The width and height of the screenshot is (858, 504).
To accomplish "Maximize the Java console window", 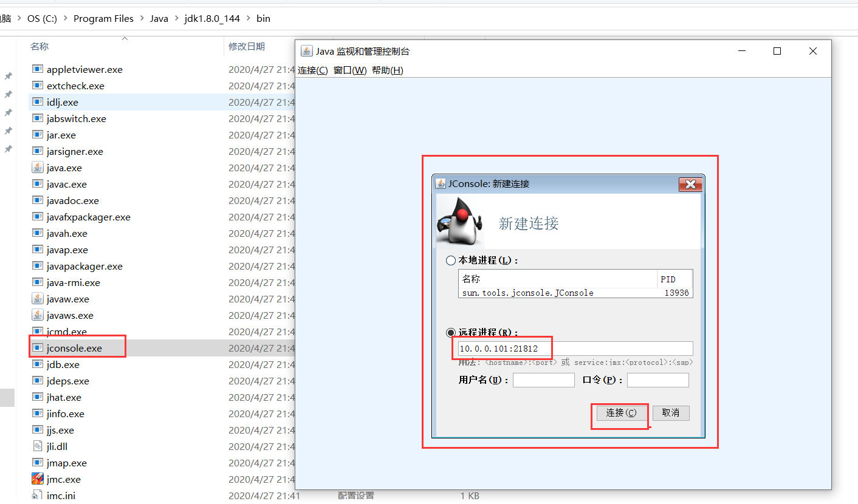I will [x=777, y=52].
